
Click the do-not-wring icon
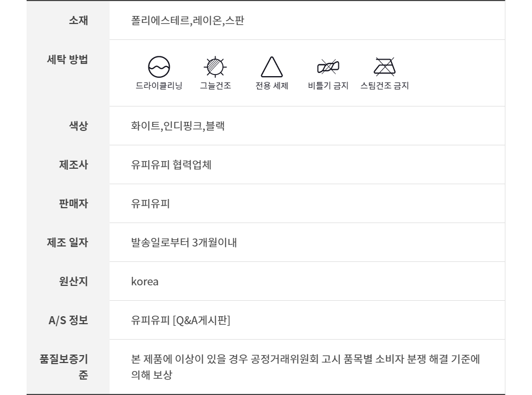[x=328, y=66]
